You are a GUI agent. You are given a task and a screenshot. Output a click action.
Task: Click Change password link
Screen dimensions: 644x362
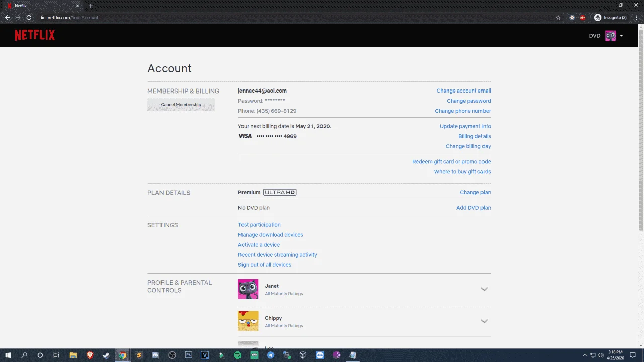[469, 101]
